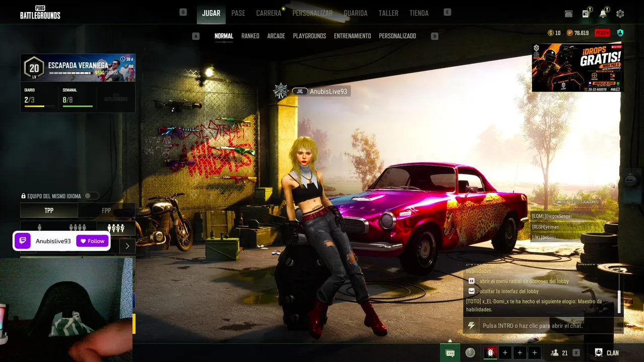Click the Twitch logo icon
Image resolution: width=644 pixels, height=362 pixels.
pyautogui.click(x=23, y=241)
